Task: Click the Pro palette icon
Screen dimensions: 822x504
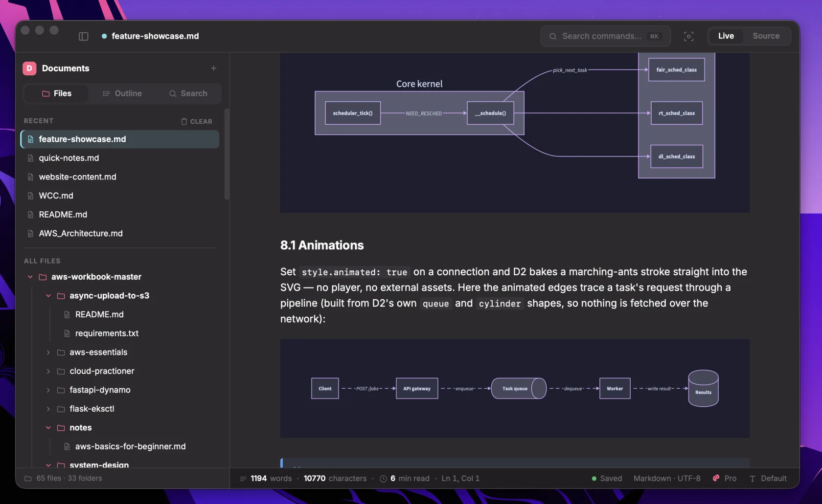Action: [716, 478]
